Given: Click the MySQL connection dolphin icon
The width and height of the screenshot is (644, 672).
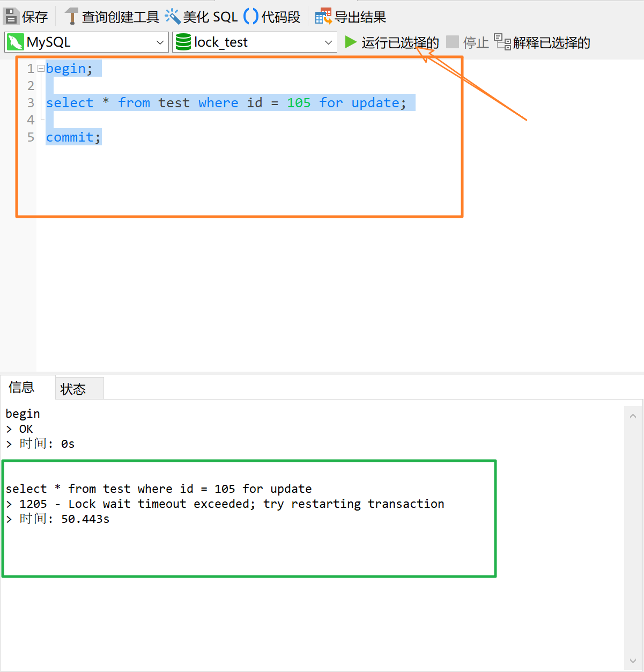Looking at the screenshot, I should pos(16,42).
